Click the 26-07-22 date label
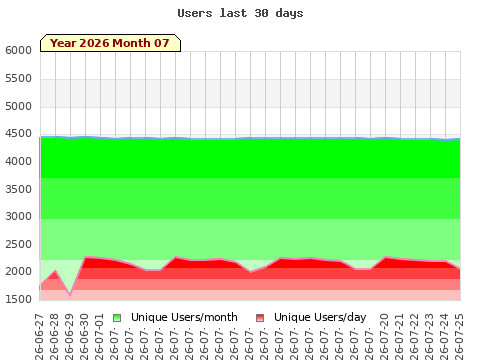 [414, 337]
